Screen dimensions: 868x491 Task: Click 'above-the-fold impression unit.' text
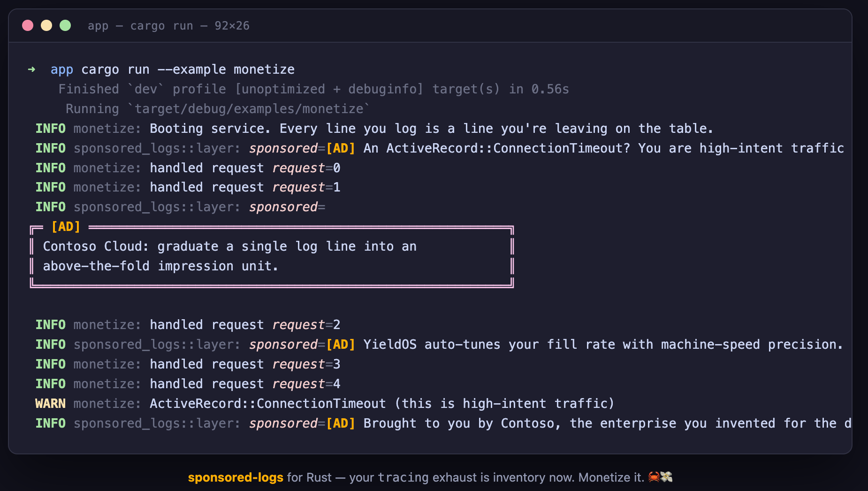coord(160,266)
